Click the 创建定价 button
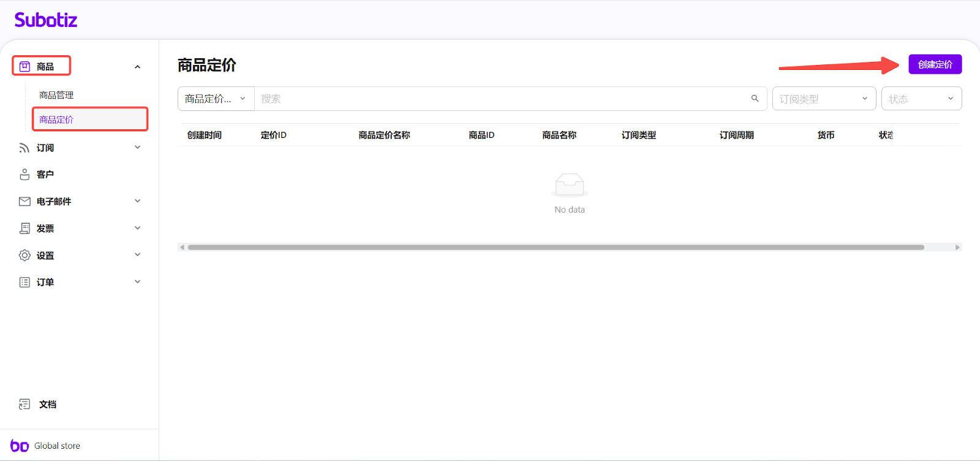 [x=935, y=64]
